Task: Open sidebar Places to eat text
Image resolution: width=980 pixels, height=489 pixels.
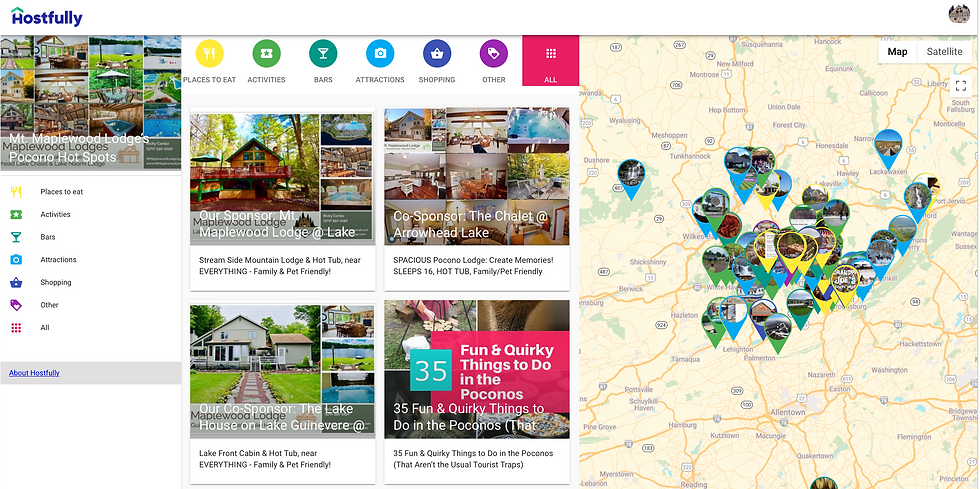Action: tap(62, 192)
